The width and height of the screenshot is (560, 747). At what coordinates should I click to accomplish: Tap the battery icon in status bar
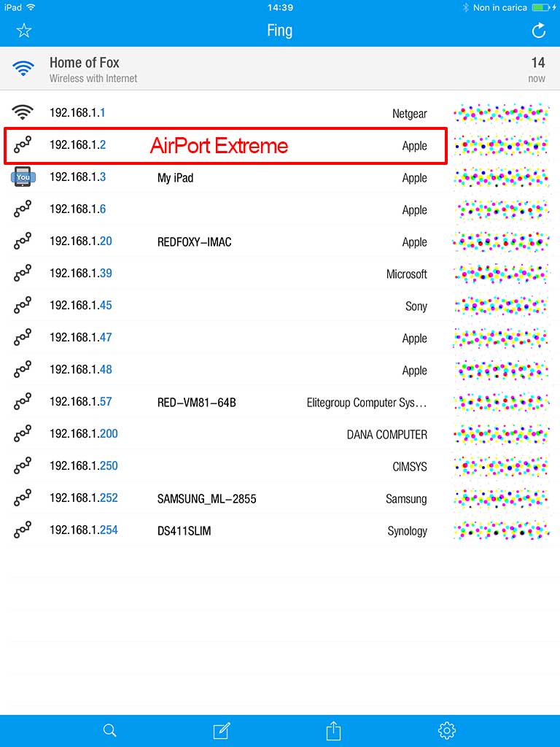pyautogui.click(x=541, y=7)
